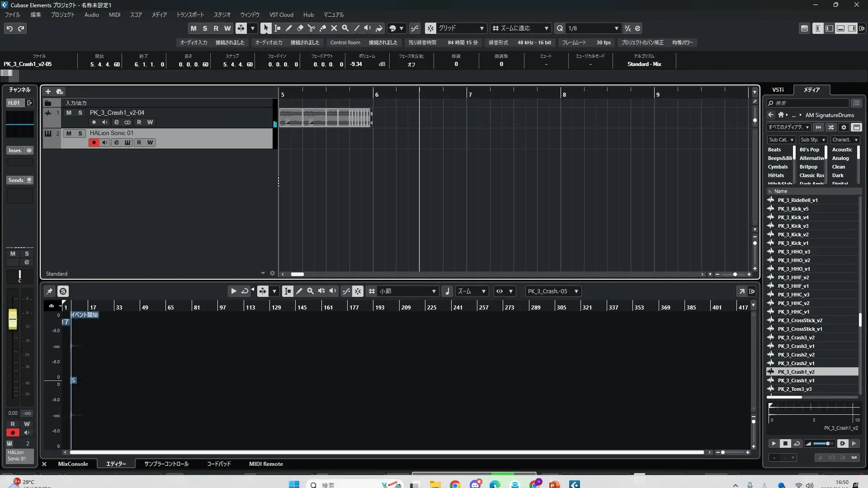This screenshot has height=488, width=868.
Task: Select the Draw pencil tool
Action: [288, 28]
